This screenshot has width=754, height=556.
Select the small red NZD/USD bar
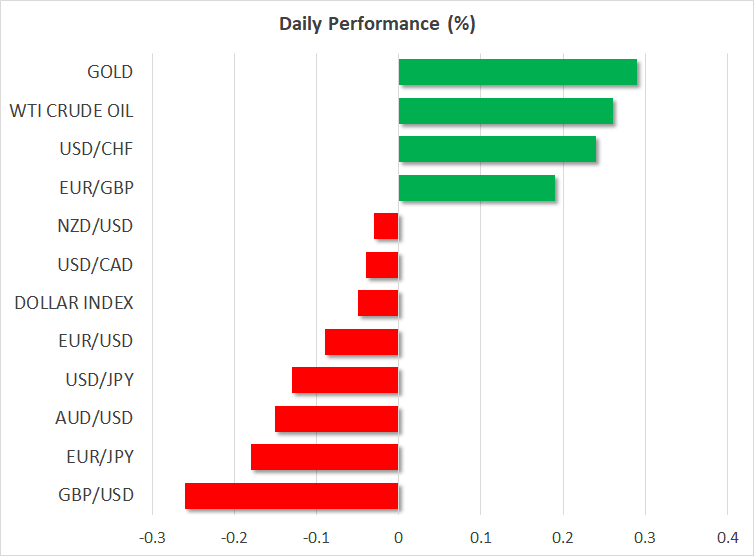pyautogui.click(x=386, y=226)
